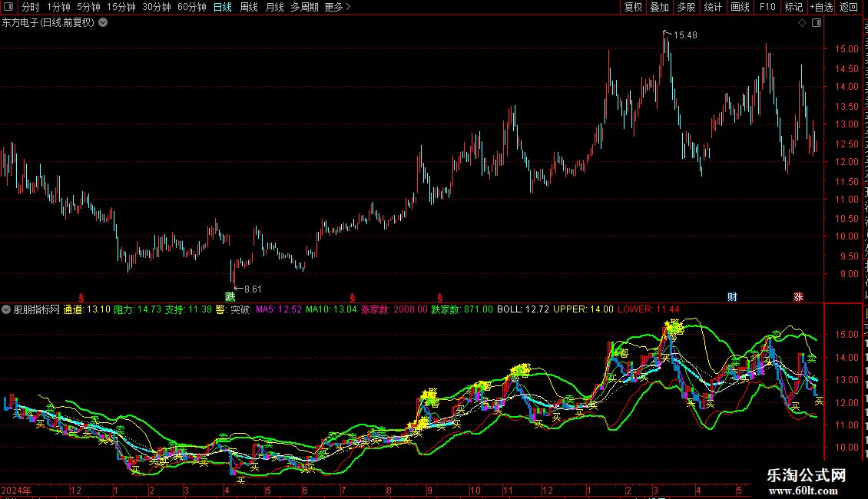
Task: Click the UPPER: 14.00 readout
Action: (583, 309)
